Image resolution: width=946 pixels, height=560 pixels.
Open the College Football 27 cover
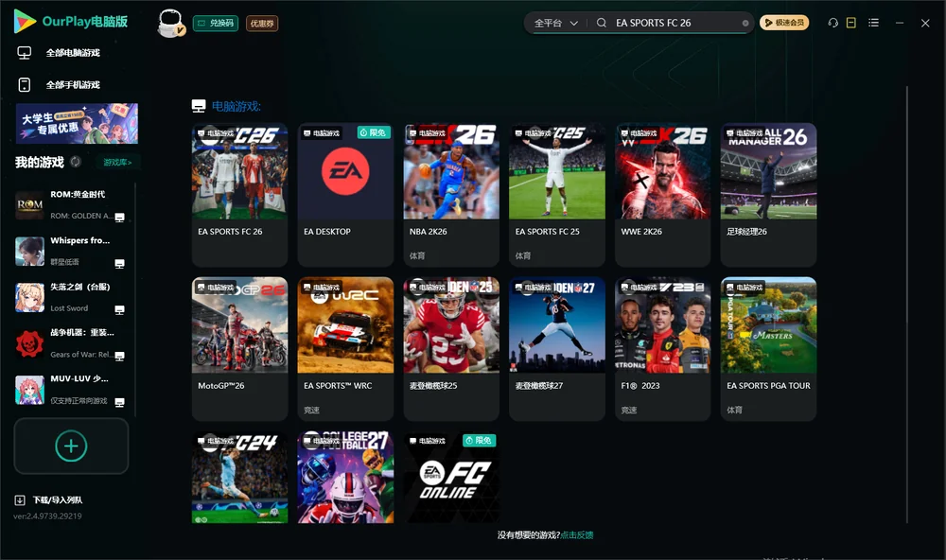point(345,477)
